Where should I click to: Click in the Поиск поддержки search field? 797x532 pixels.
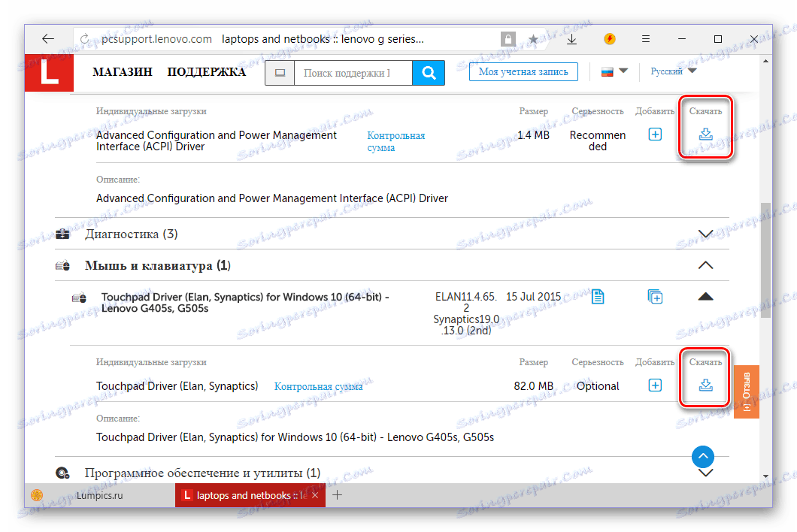[x=353, y=73]
